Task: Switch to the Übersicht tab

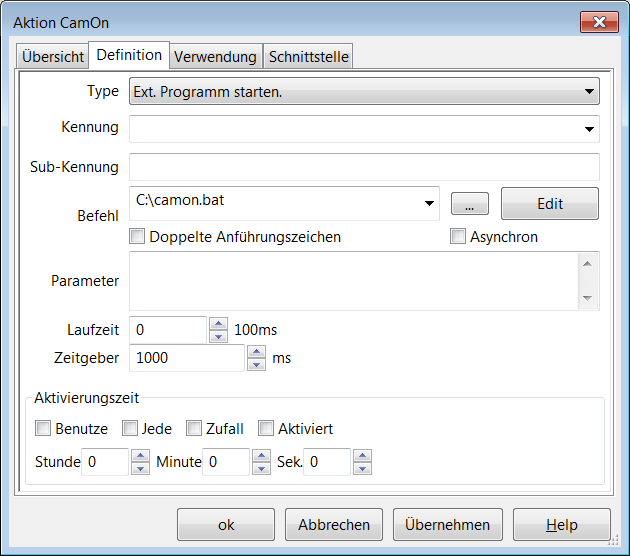Action: coord(53,57)
